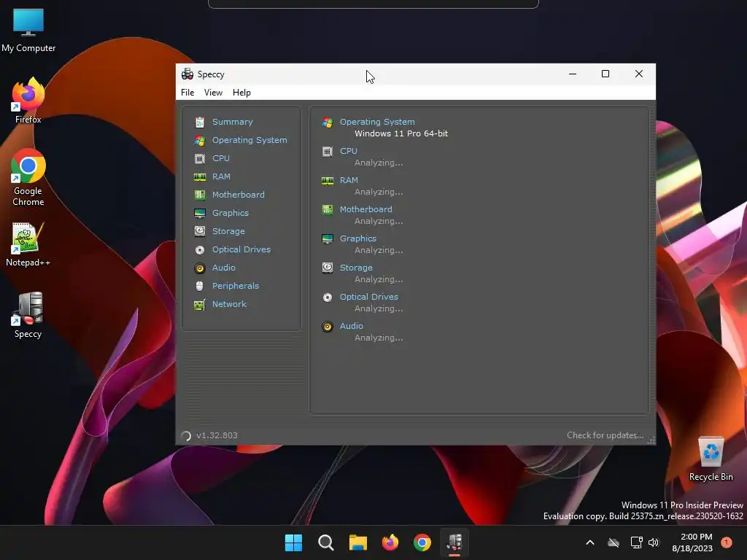
Task: Click the Peripherals mouse icon in sidebar
Action: coord(200,286)
